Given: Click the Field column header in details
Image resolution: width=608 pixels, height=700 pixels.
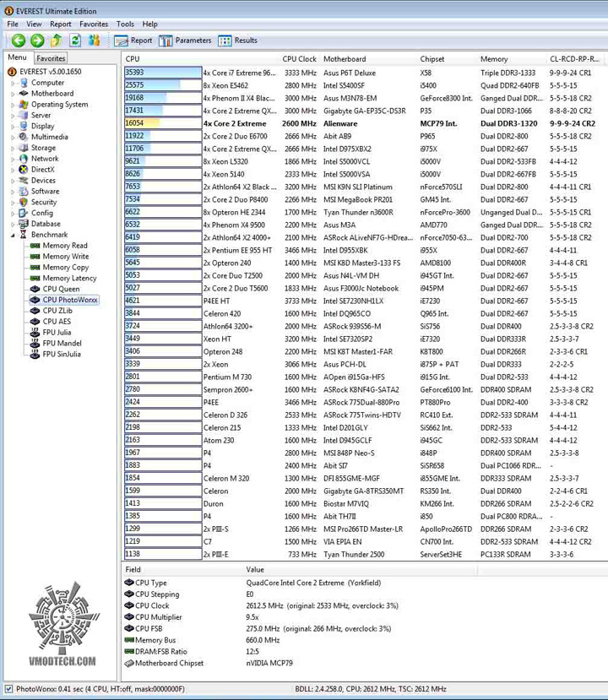Looking at the screenshot, I should (x=133, y=570).
